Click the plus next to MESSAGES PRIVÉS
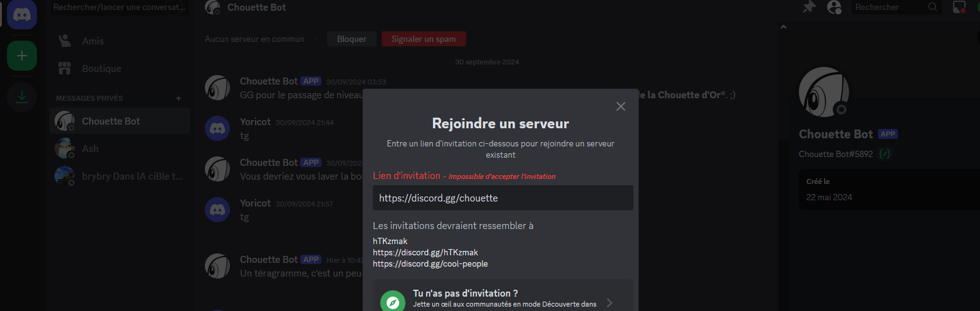980x311 pixels. coord(179,98)
